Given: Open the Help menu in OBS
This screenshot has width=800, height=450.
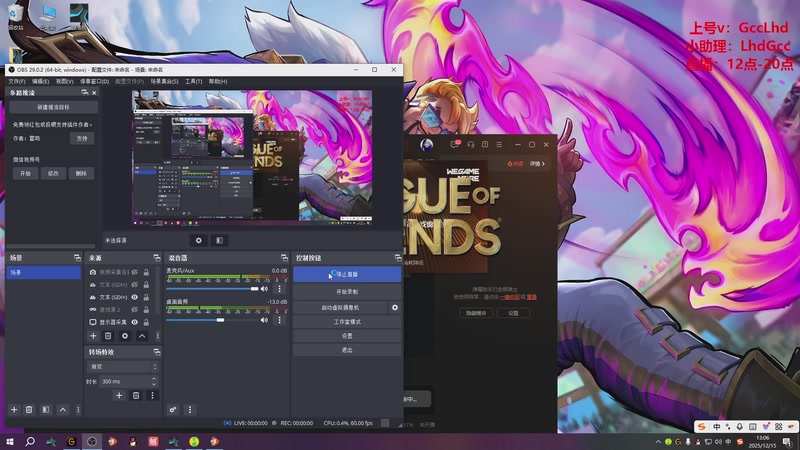Looking at the screenshot, I should click(218, 82).
